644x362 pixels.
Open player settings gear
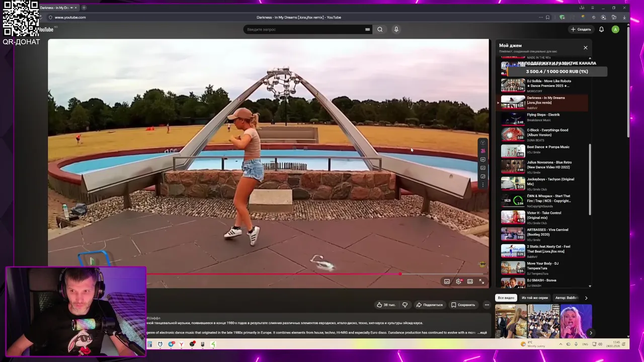pos(458,282)
